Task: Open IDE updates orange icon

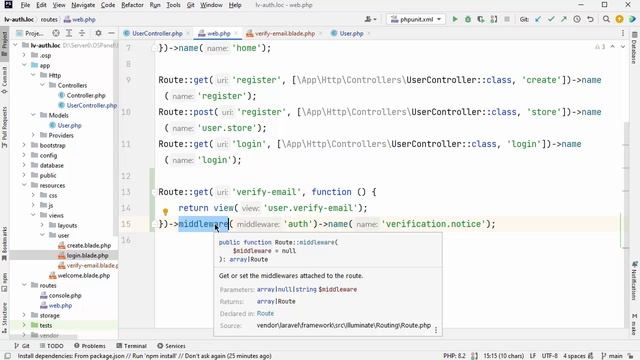Action: 619,19
